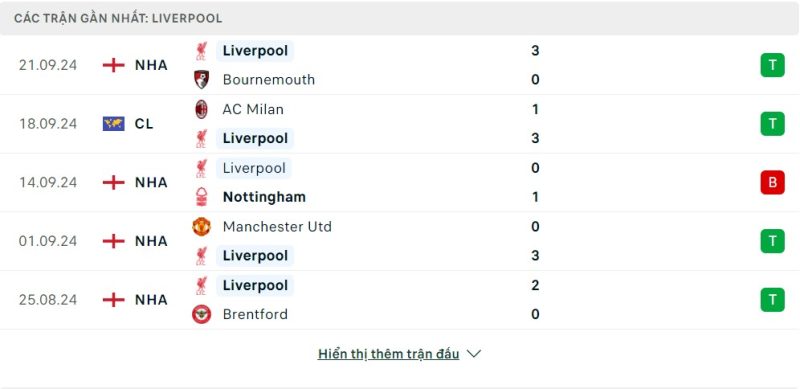Screen dimensions: 800x389
Task: Click green T badge for Bournemouth match
Action: tap(772, 65)
